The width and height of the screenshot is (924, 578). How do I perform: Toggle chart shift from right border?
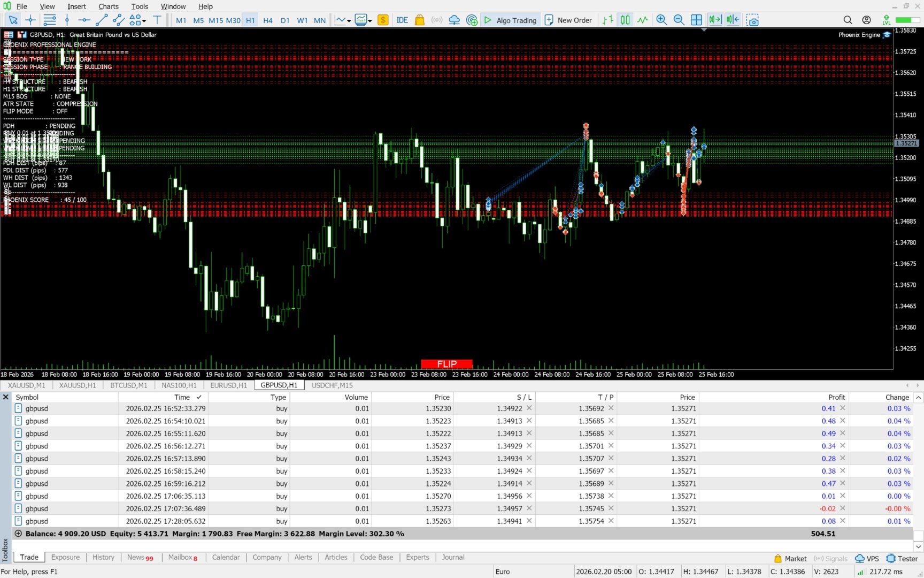pos(733,20)
